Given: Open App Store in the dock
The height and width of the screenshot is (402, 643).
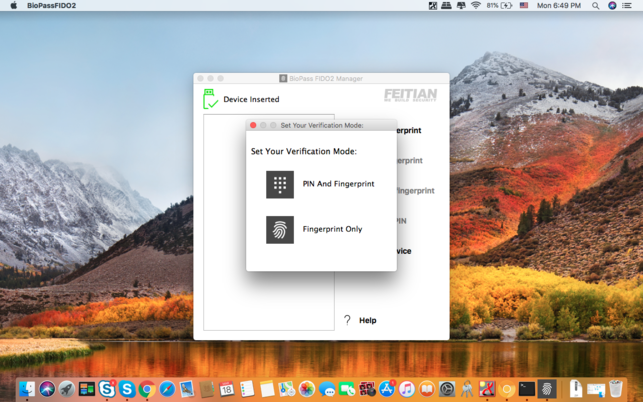Looking at the screenshot, I should 387,389.
